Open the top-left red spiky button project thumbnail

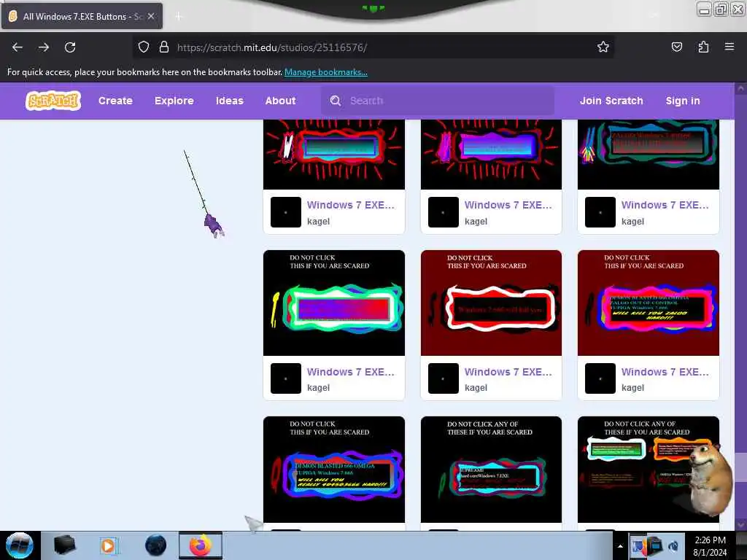(334, 155)
